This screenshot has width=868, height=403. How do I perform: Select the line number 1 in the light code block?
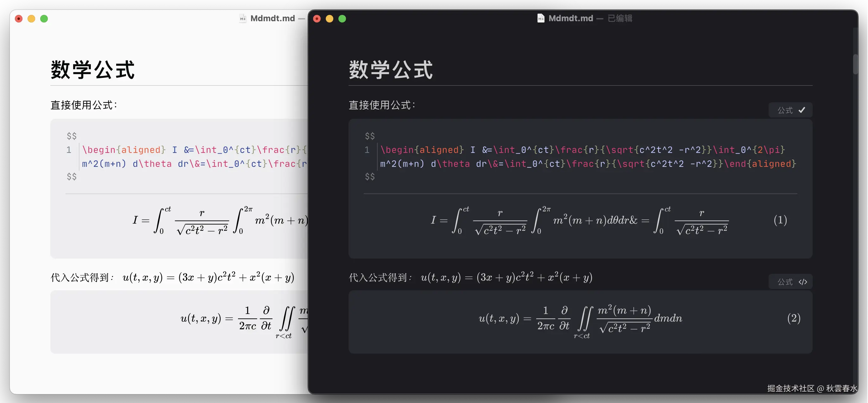point(69,150)
